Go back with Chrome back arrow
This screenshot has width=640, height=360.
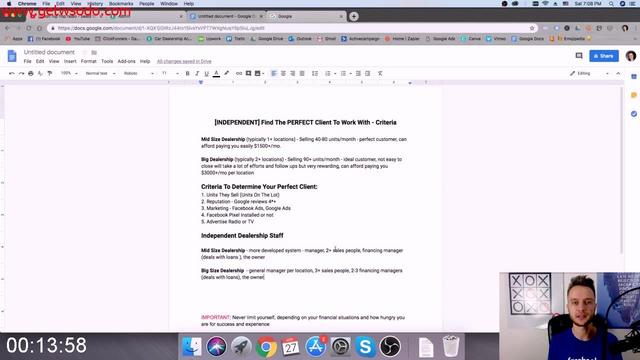coord(7,28)
